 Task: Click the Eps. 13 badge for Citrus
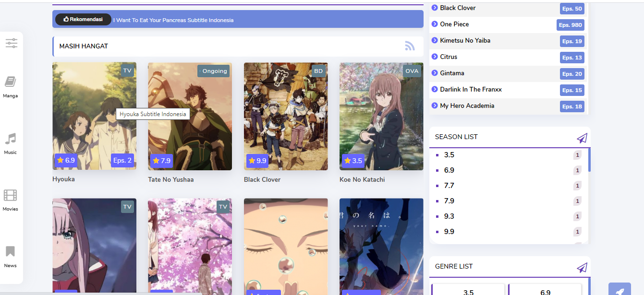(572, 58)
